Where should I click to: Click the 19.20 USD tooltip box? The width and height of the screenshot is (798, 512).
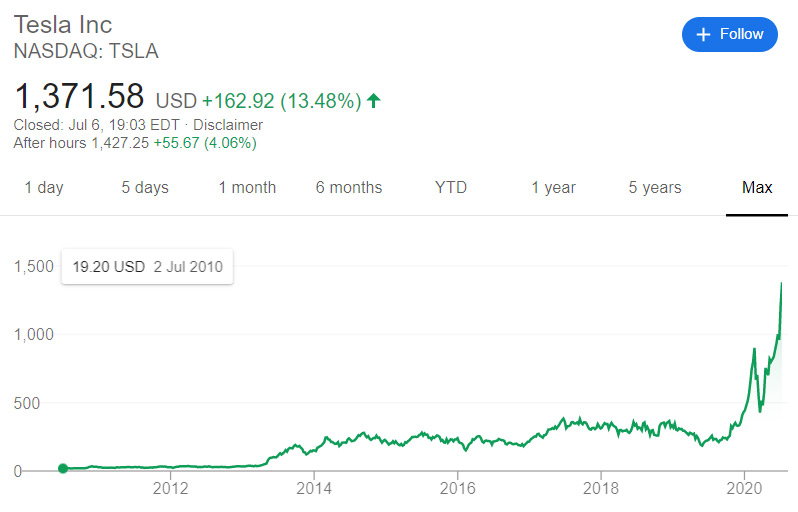click(x=148, y=267)
